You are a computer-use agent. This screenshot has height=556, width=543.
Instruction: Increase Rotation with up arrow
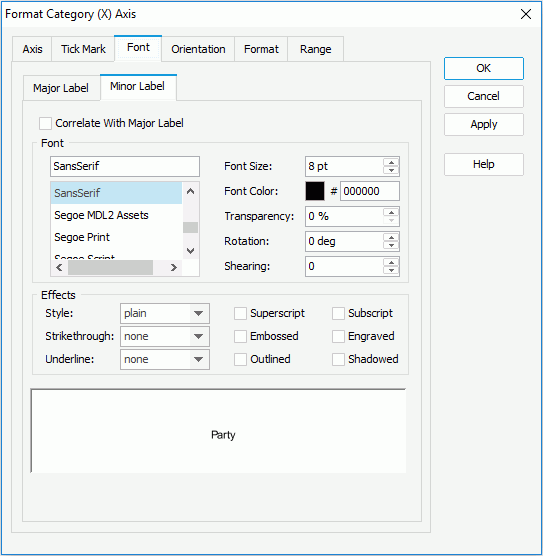391,237
